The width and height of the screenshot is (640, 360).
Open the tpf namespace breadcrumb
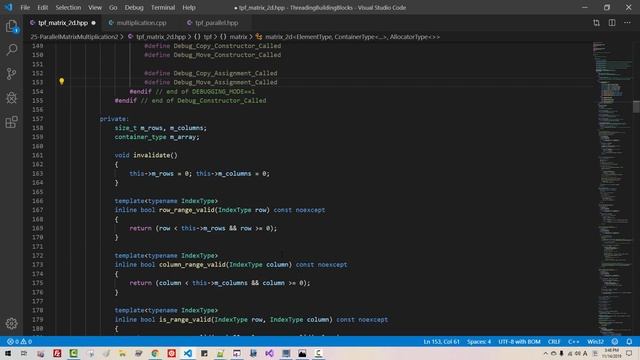click(207, 37)
